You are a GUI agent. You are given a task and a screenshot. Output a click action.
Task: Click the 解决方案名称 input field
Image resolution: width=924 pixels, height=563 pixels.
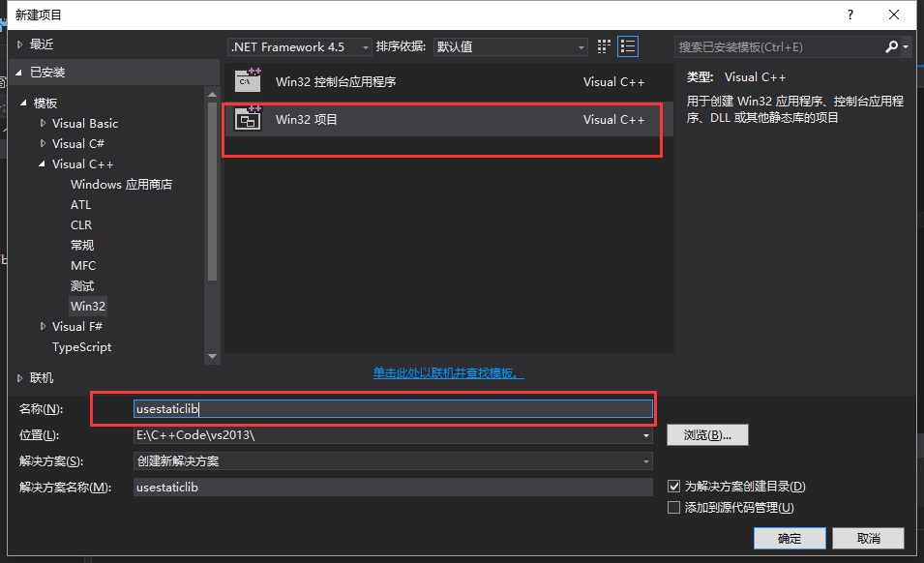point(393,487)
